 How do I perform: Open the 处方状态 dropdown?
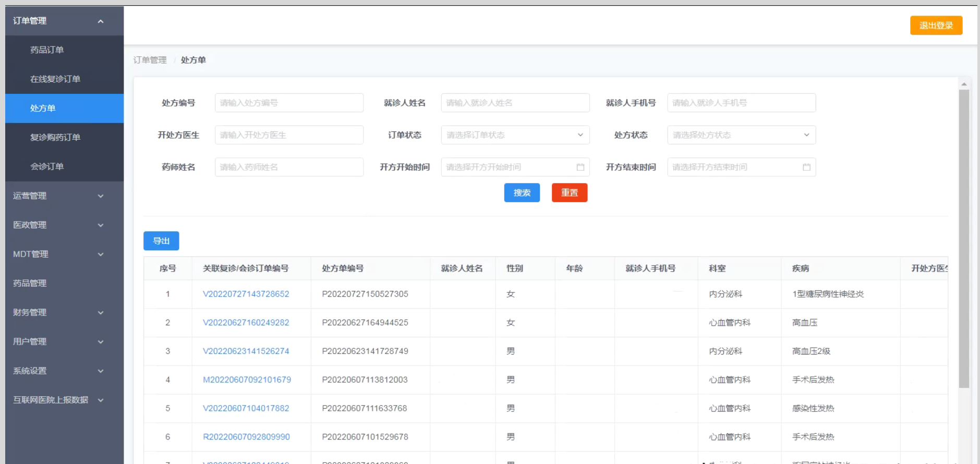(x=741, y=135)
